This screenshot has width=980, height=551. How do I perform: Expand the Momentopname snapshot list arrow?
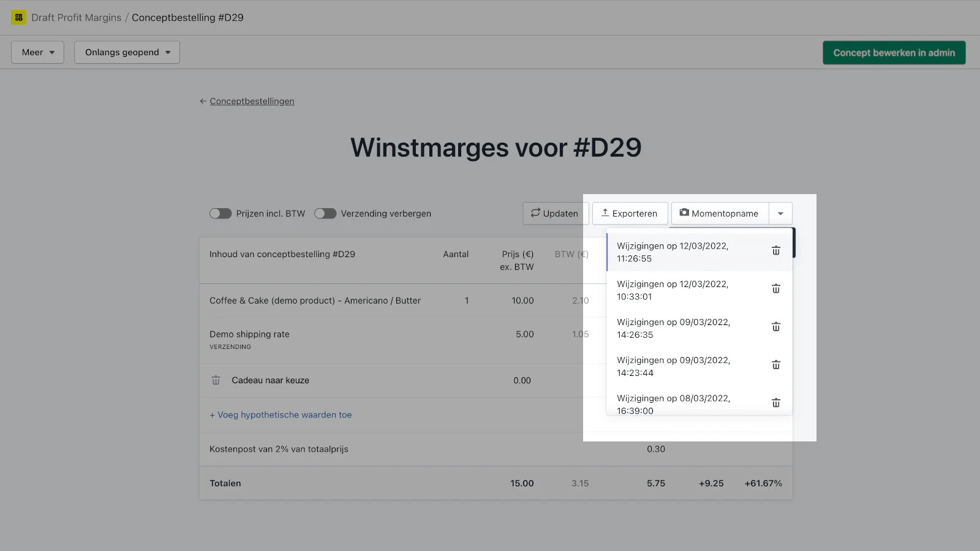pos(780,214)
